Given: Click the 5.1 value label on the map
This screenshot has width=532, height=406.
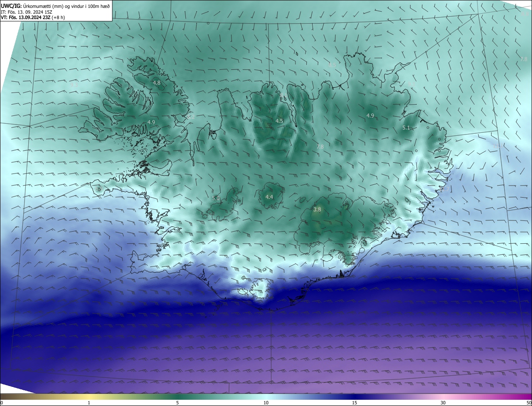Looking at the screenshot, I should point(406,128).
